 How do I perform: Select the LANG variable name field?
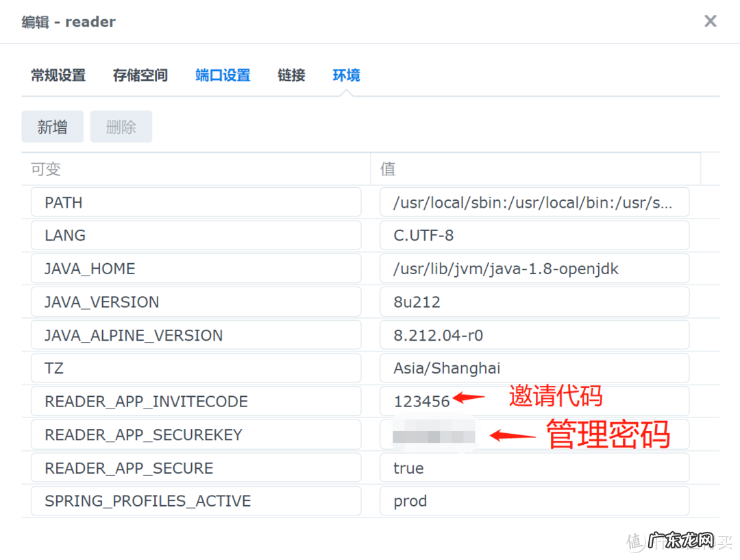pyautogui.click(x=196, y=235)
